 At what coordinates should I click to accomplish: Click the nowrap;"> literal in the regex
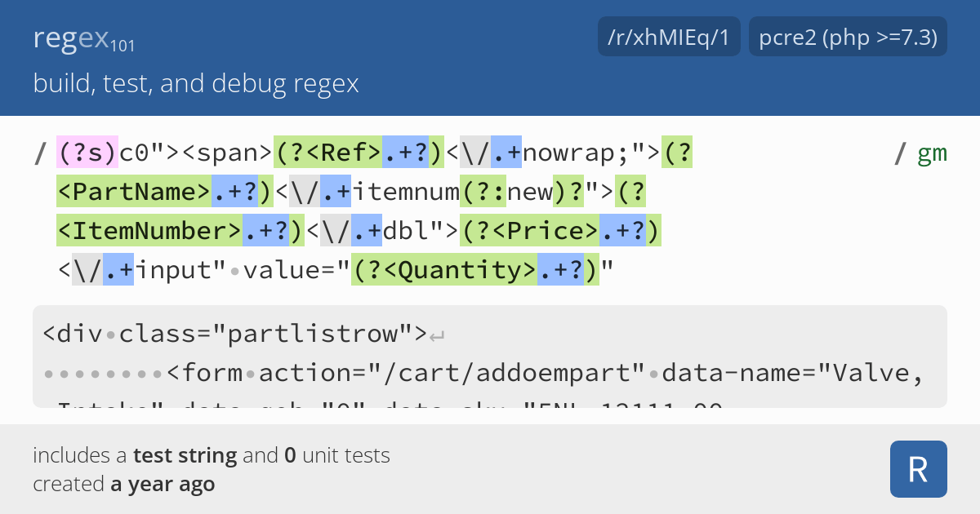click(591, 153)
